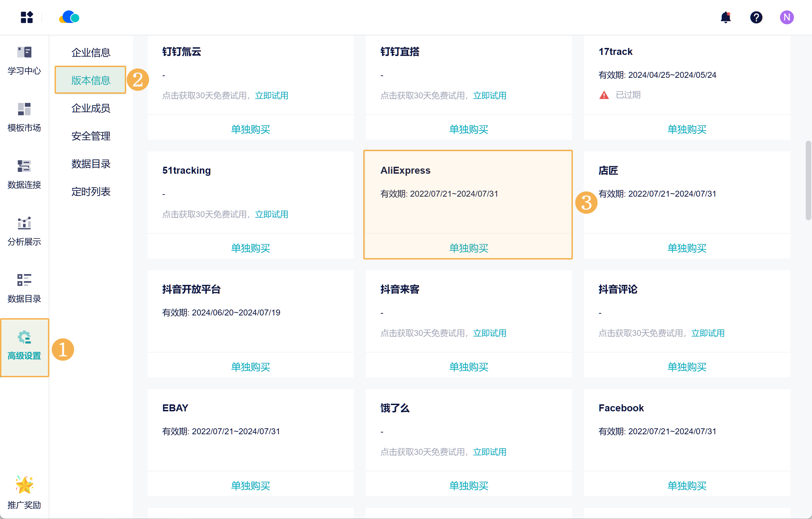
Task: Click the notification bell icon
Action: 725,17
